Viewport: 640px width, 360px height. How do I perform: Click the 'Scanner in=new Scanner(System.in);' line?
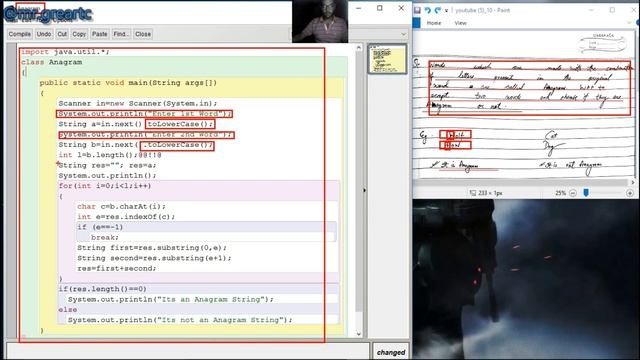[138, 103]
